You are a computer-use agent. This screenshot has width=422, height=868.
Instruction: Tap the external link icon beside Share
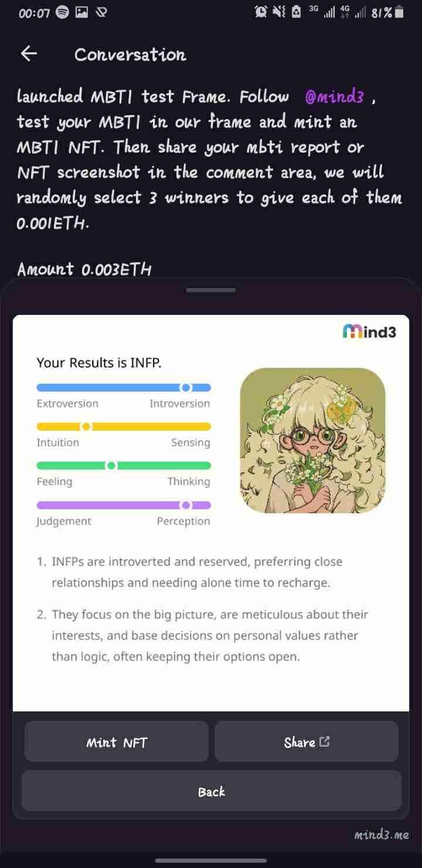click(325, 742)
